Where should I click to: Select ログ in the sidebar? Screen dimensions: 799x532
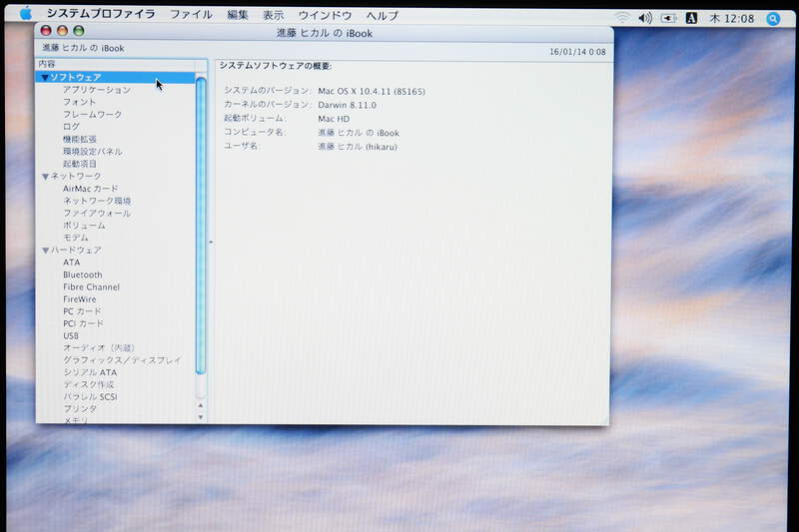[71, 126]
